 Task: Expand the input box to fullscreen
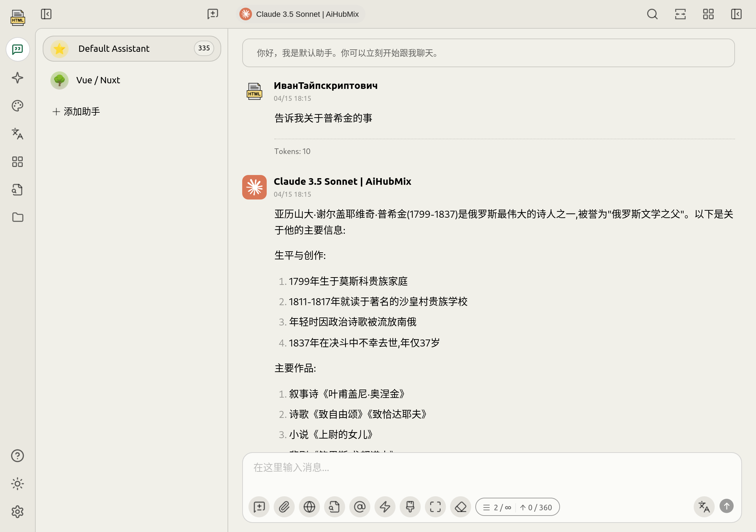pyautogui.click(x=435, y=507)
